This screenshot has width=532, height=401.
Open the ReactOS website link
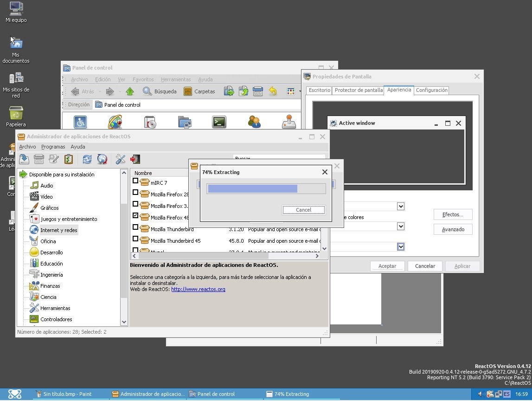tap(199, 289)
